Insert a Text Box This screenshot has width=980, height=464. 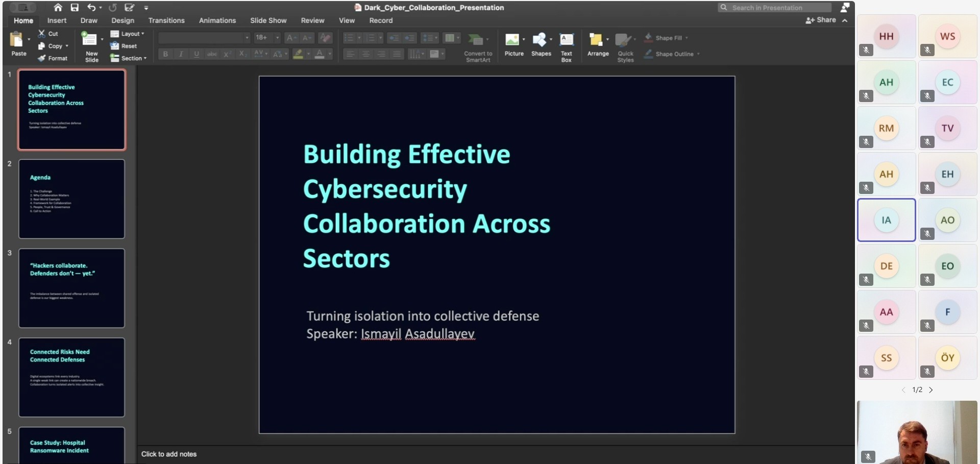[x=566, y=40]
